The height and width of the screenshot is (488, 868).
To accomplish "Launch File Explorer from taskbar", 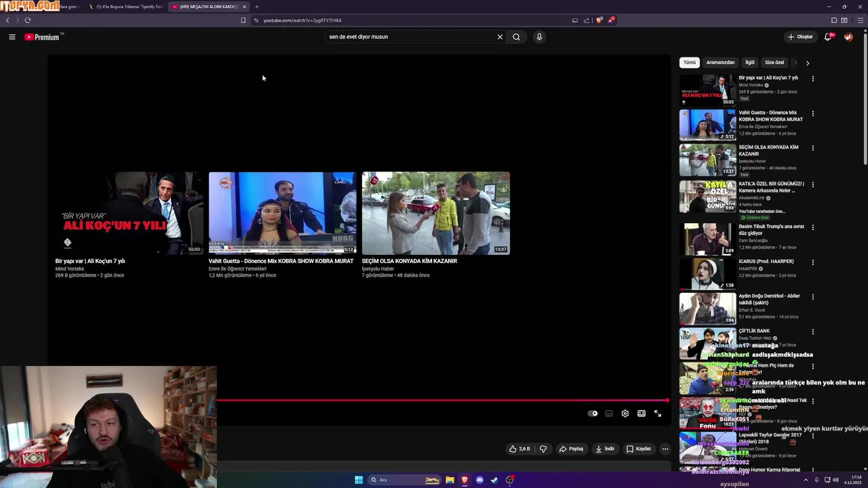I will (450, 480).
